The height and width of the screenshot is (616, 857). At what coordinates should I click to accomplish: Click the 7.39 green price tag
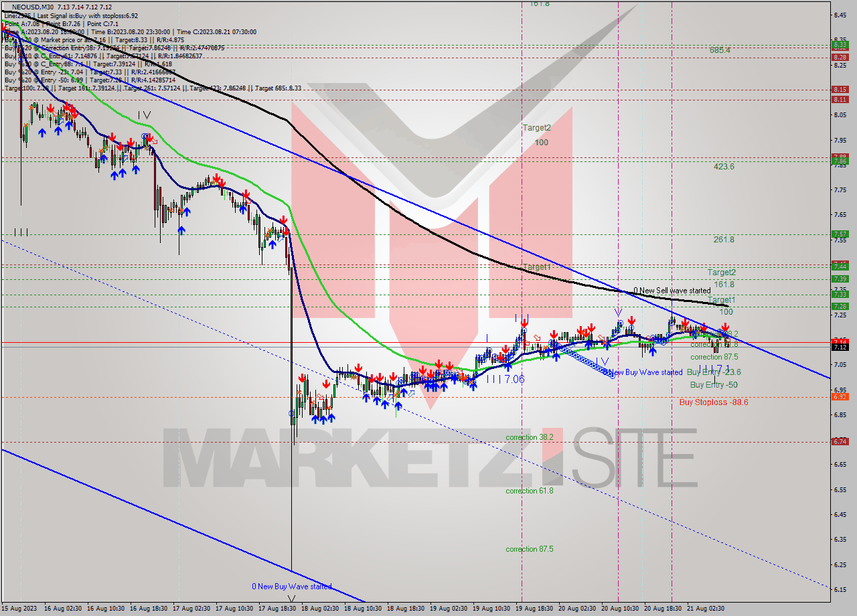840,279
